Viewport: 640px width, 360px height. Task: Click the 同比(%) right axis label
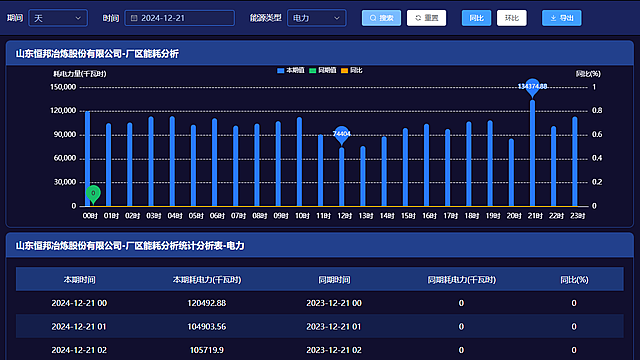click(x=588, y=73)
